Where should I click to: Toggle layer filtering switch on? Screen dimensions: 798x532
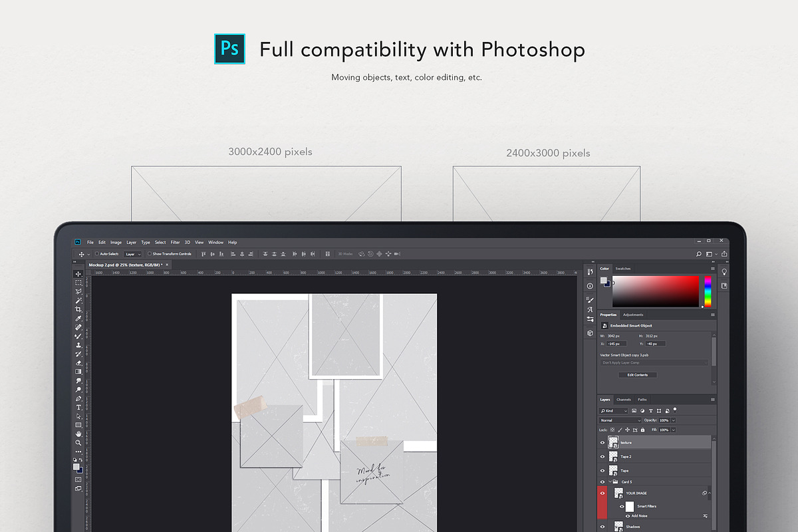675,410
